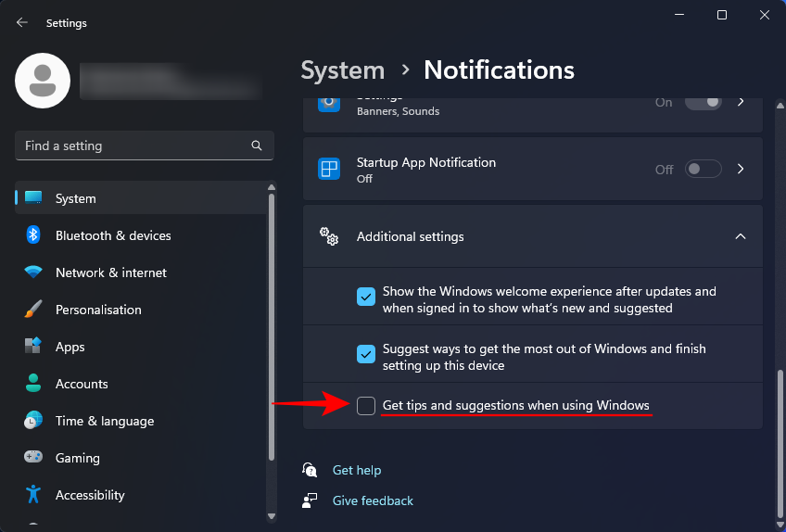Enable Startup App Notification toggle
The height and width of the screenshot is (532, 786).
coord(704,169)
